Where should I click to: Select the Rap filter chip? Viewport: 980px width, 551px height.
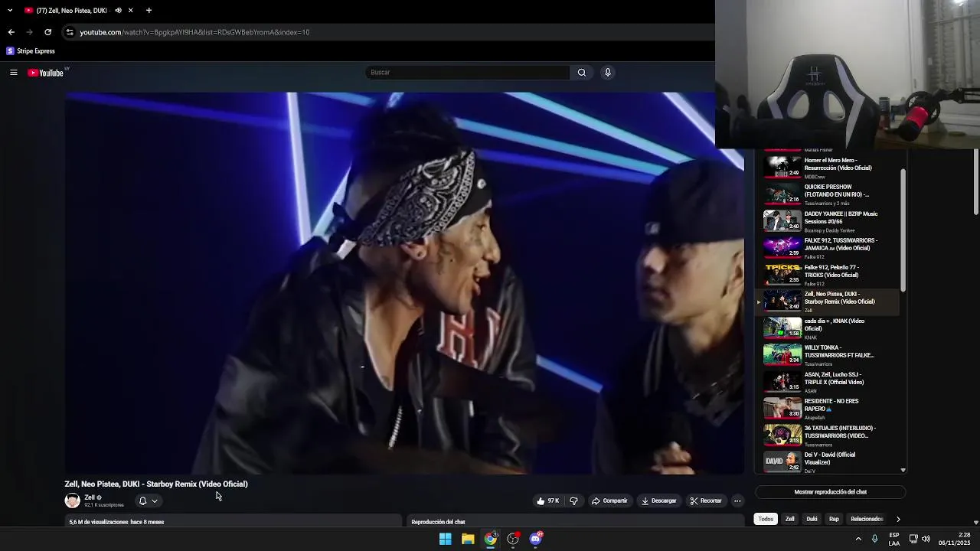834,519
